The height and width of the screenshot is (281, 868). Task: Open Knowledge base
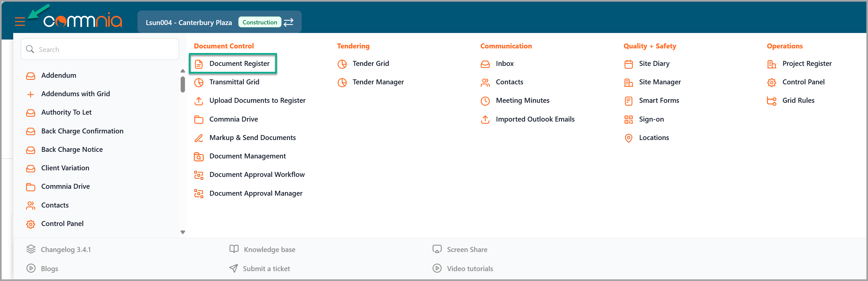coord(269,250)
